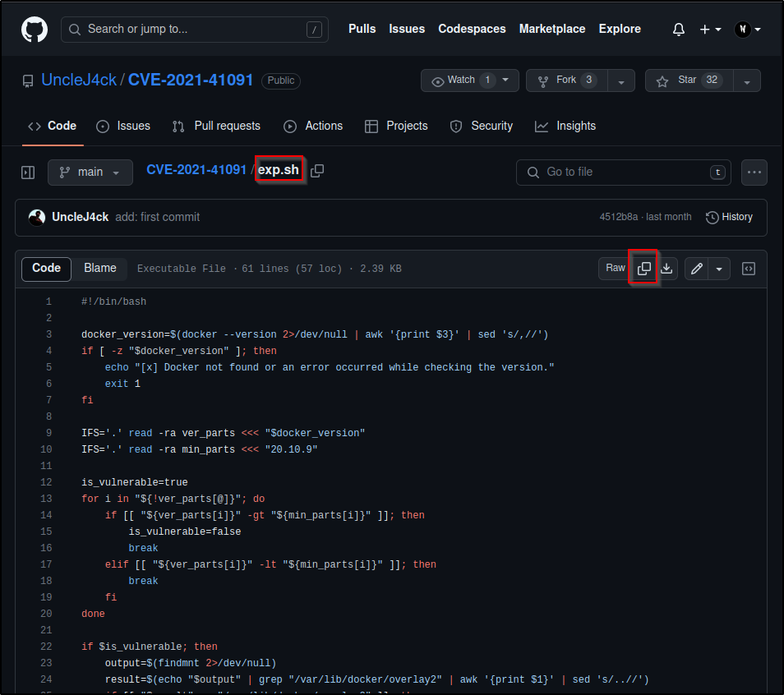Open the symbols panel icon

click(749, 269)
